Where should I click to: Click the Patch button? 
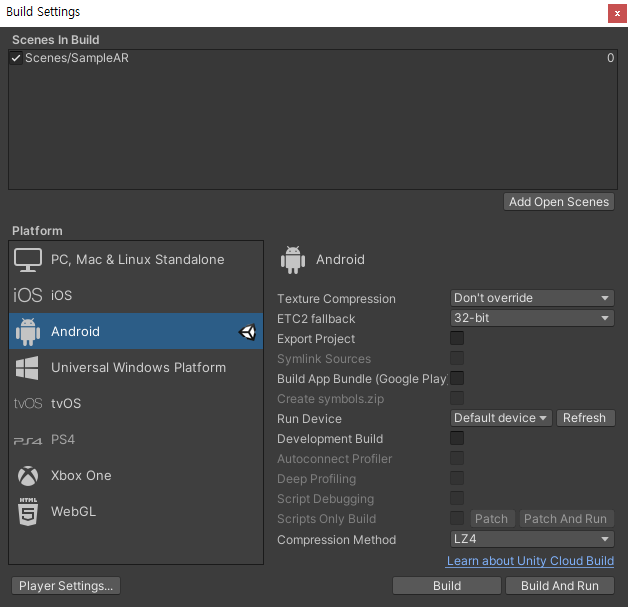[x=492, y=519]
